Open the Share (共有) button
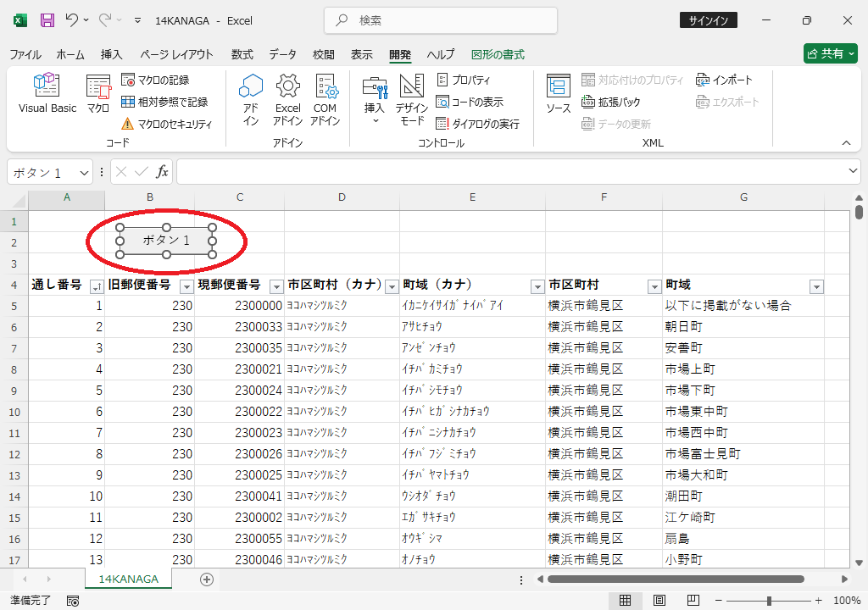Viewport: 868px width, 610px height. 831,53
